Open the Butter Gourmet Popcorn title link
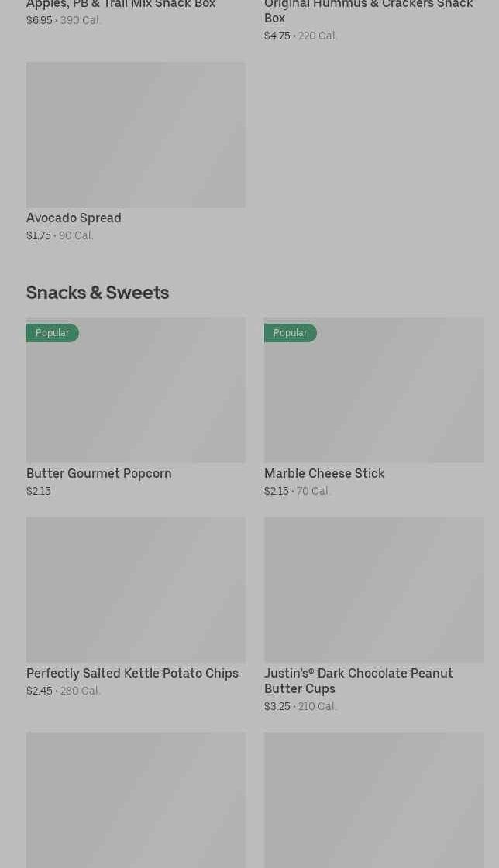Screen dimensions: 499x868 (98, 473)
